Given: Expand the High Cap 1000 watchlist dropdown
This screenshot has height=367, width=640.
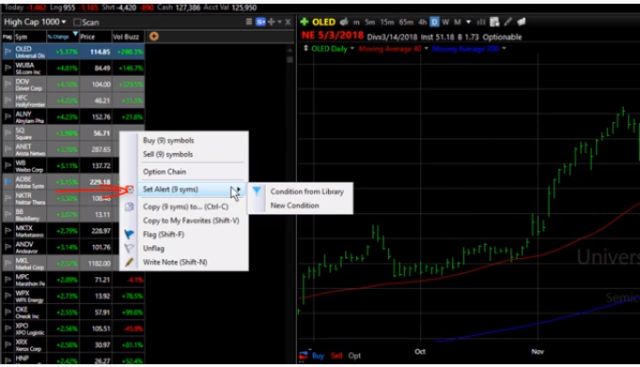Looking at the screenshot, I should [35, 22].
